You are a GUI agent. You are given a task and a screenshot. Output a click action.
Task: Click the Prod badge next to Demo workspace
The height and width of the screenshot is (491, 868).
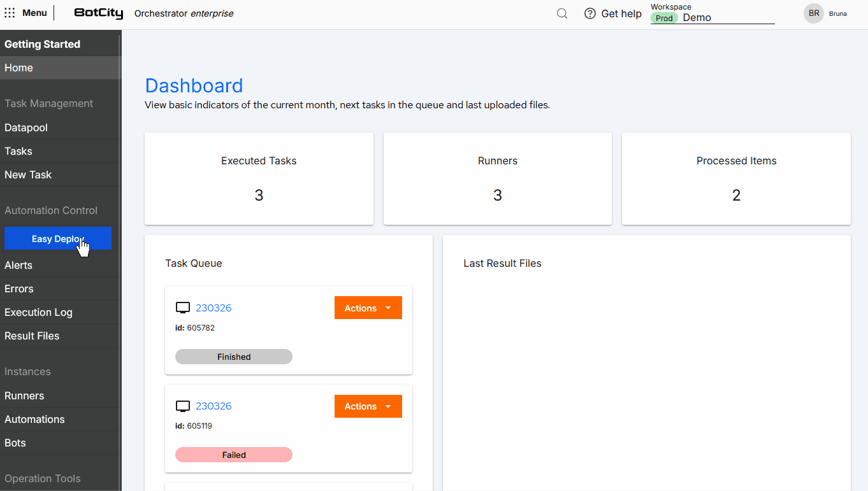pos(664,18)
